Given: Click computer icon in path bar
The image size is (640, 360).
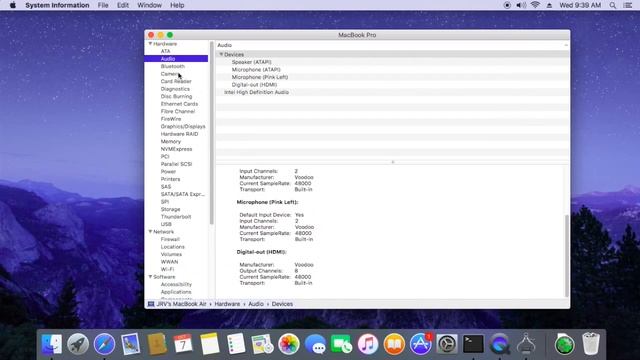Looking at the screenshot, I should tap(151, 304).
